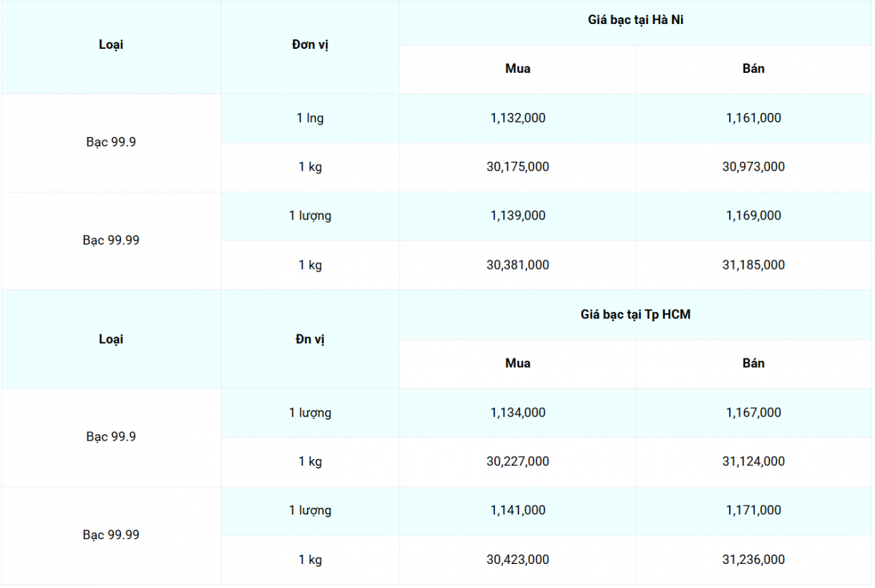
Task: Click the 30,973,000 price cell
Action: (753, 167)
